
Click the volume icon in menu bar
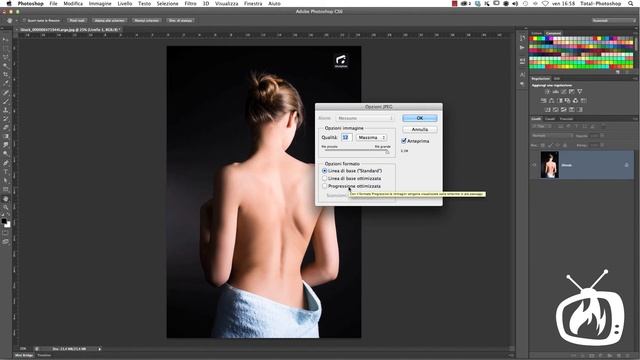[515, 3]
